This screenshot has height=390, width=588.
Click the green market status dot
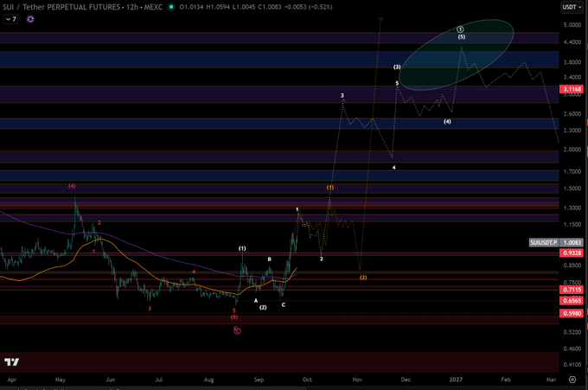(171, 7)
